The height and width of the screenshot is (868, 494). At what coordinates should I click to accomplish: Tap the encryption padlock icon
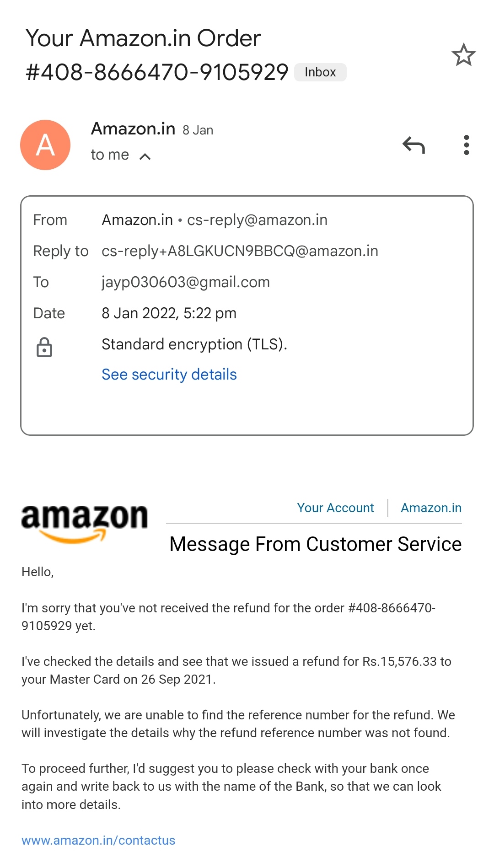click(x=44, y=348)
